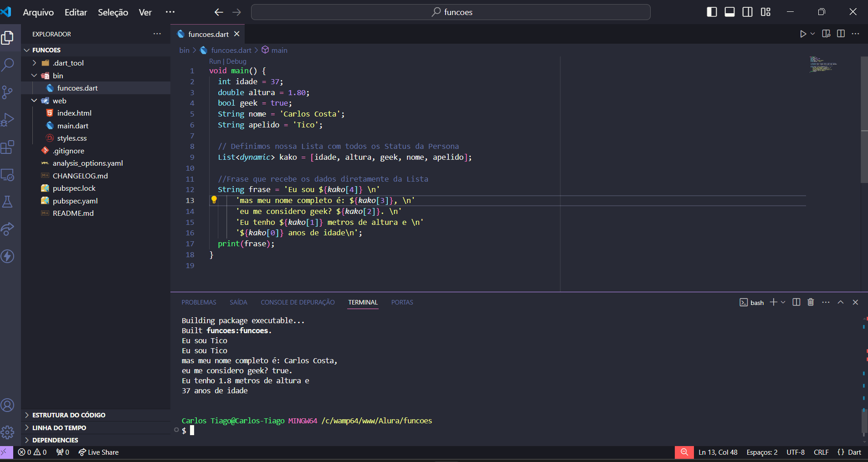Click the bin breadcrumb item

coord(184,50)
